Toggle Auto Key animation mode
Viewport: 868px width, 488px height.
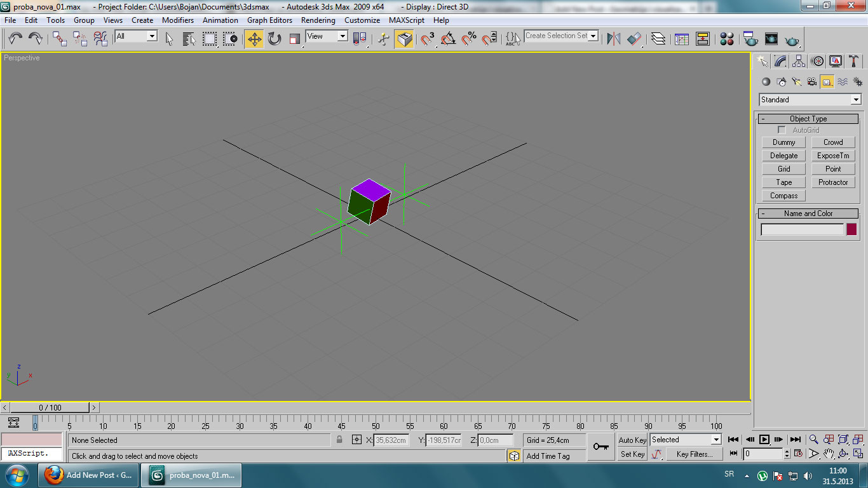[x=632, y=440]
